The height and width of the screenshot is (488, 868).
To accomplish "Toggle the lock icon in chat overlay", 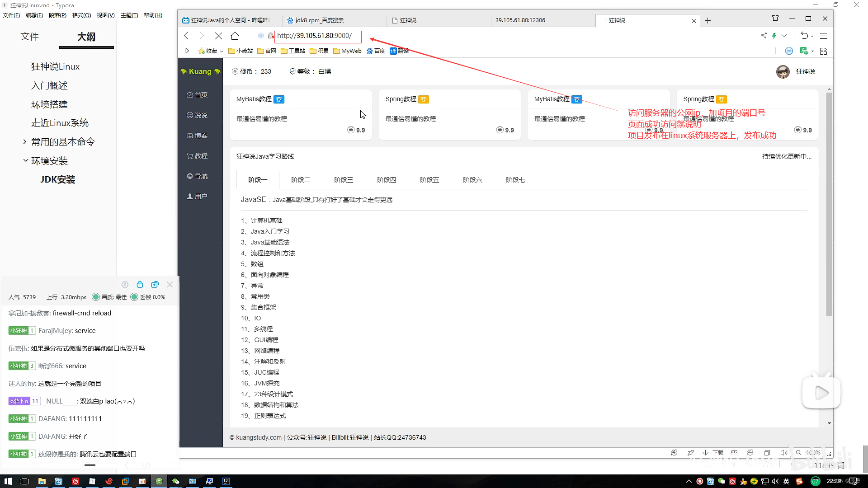I will 140,285.
